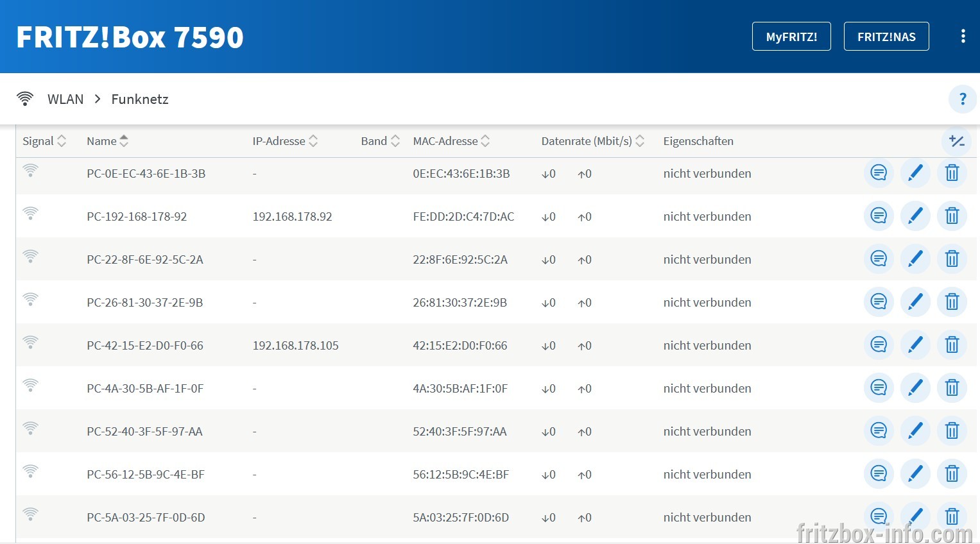Click signal icon of PC-42-15-E2-D0-F0-66

(x=30, y=342)
